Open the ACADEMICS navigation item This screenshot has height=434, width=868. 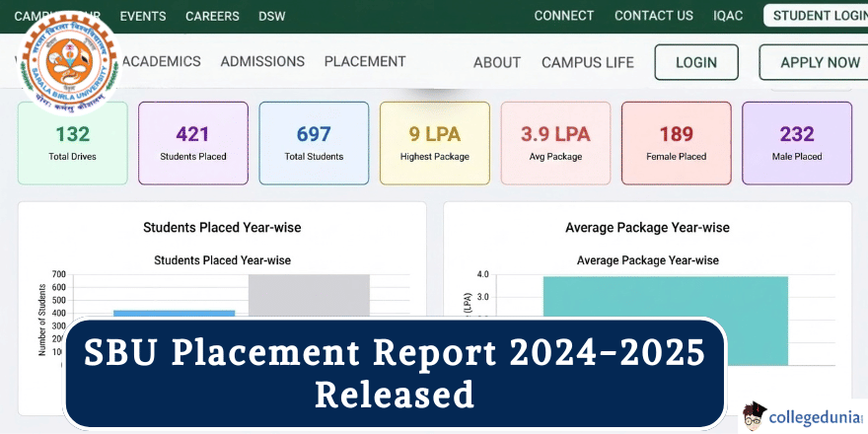(x=161, y=61)
